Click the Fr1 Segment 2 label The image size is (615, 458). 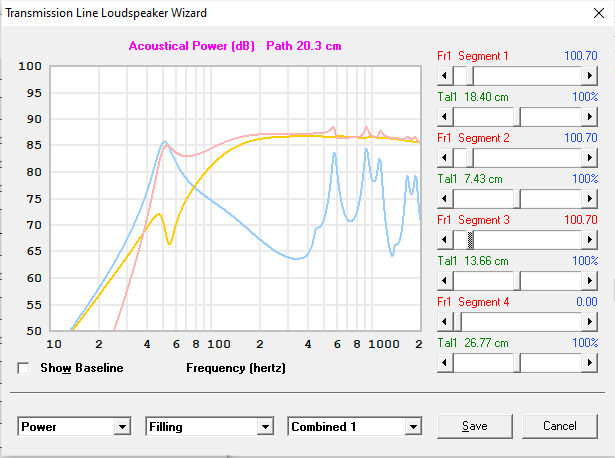tap(473, 138)
